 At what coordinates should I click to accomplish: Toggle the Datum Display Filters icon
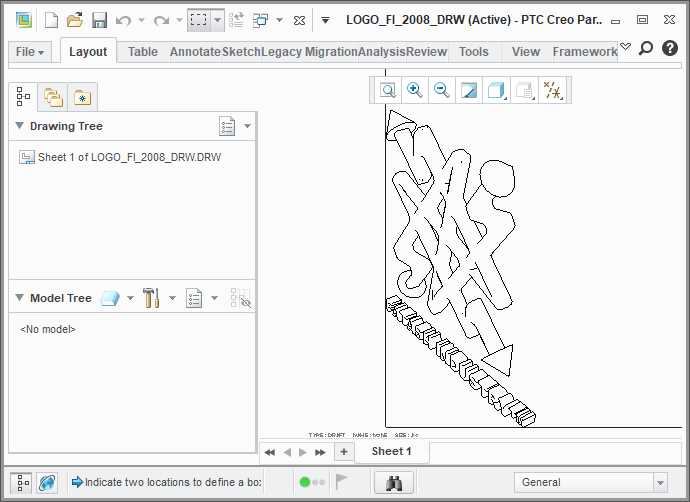coord(553,90)
